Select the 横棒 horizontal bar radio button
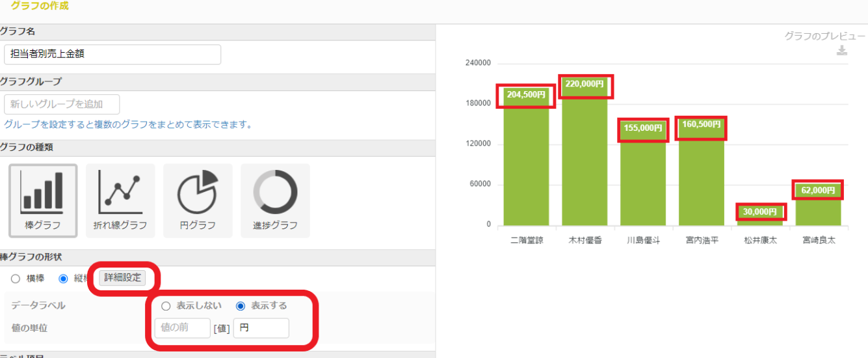The width and height of the screenshot is (868, 358). click(16, 279)
